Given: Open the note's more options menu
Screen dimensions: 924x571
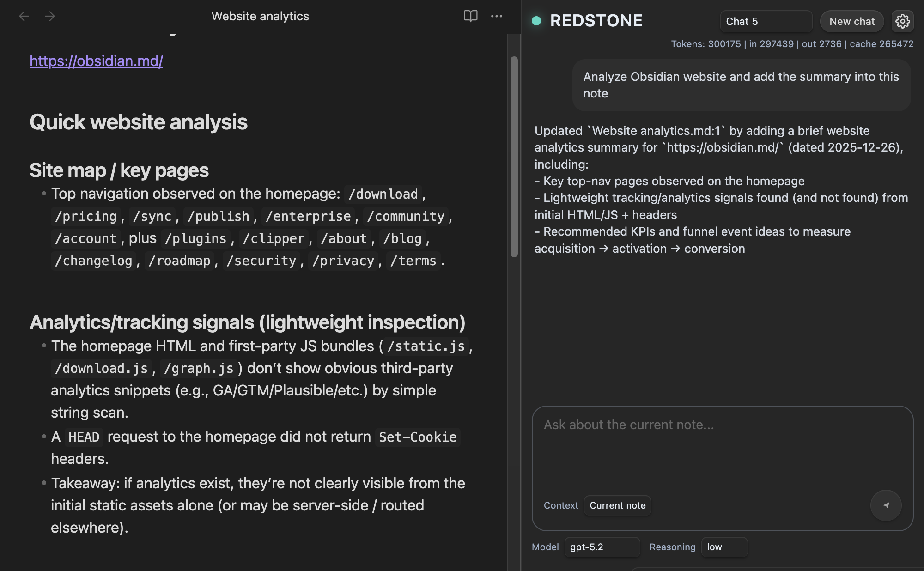Looking at the screenshot, I should point(497,16).
